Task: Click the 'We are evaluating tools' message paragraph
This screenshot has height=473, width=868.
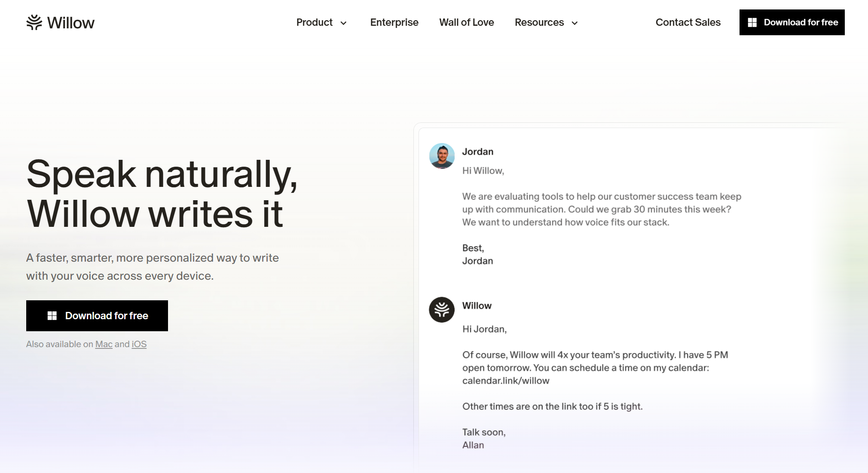Action: [602, 209]
